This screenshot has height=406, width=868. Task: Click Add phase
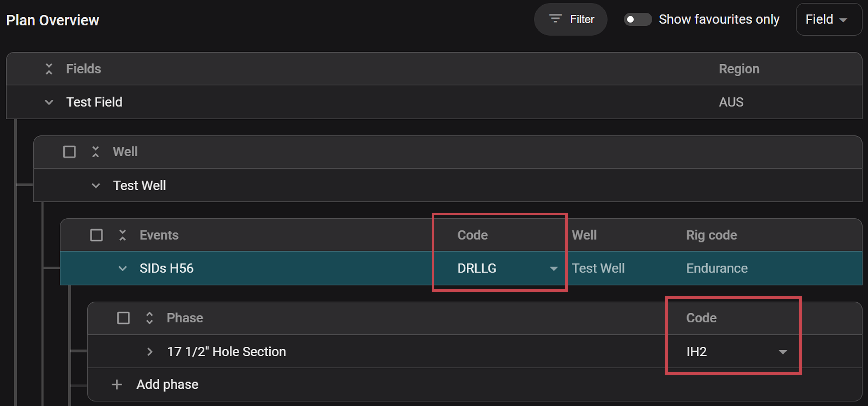(167, 384)
